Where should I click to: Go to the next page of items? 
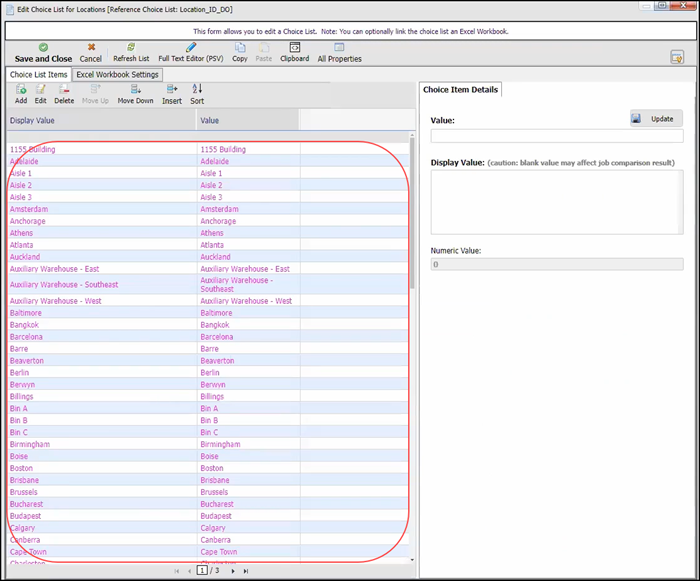point(233,571)
